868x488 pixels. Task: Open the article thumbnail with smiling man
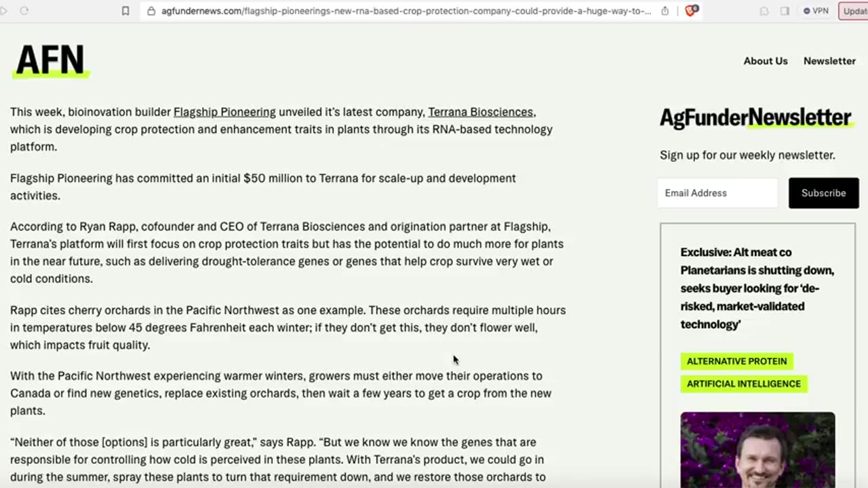(757, 449)
